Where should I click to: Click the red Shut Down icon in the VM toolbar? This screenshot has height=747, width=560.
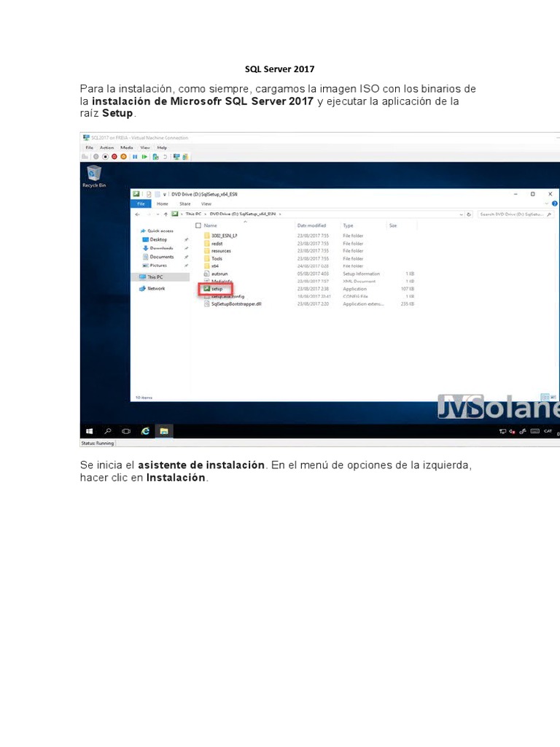[x=114, y=157]
